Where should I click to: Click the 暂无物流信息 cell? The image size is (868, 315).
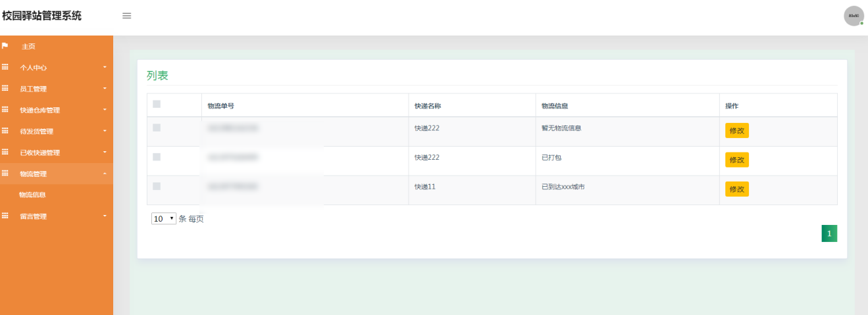tap(561, 128)
